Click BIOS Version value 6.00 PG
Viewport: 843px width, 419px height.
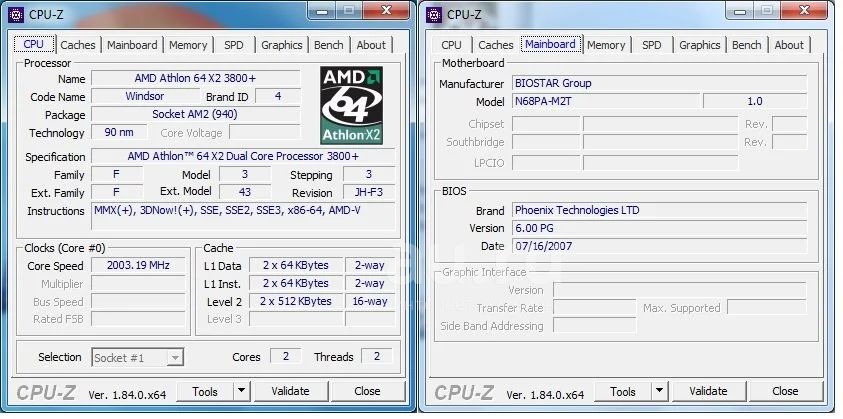(659, 228)
